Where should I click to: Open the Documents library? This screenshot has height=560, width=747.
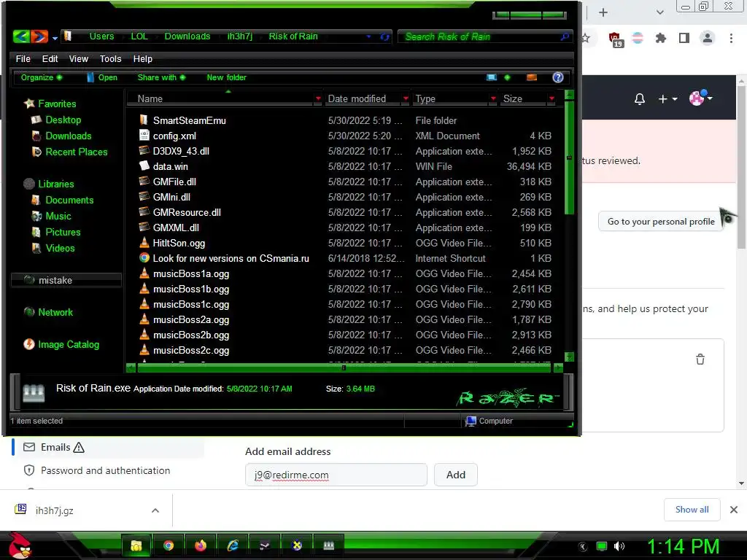click(63, 200)
